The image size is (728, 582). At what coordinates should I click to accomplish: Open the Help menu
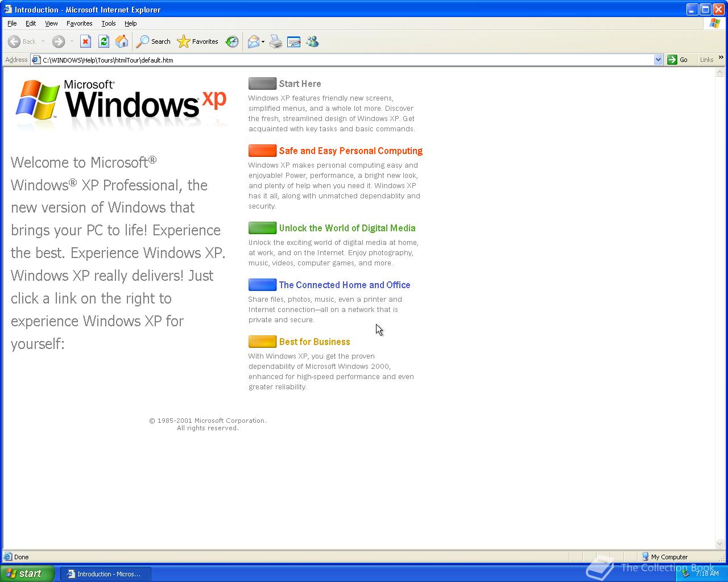130,23
